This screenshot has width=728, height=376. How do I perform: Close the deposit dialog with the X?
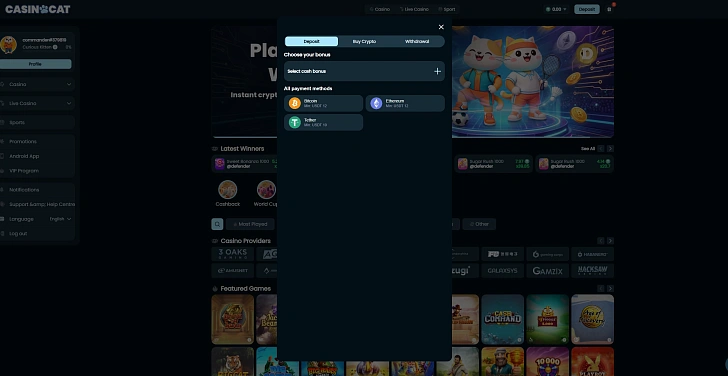(x=441, y=27)
